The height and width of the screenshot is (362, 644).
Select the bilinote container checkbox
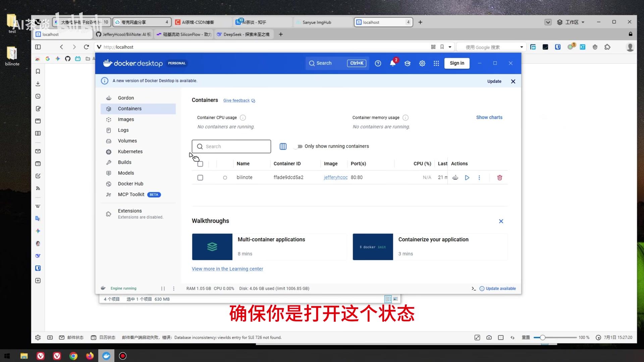pyautogui.click(x=200, y=178)
